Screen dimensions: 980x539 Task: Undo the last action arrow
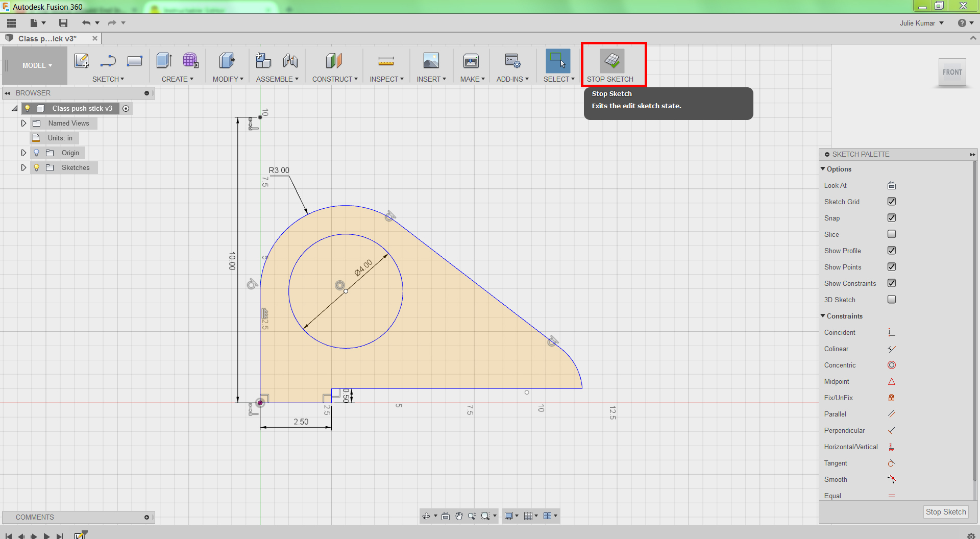pyautogui.click(x=86, y=23)
